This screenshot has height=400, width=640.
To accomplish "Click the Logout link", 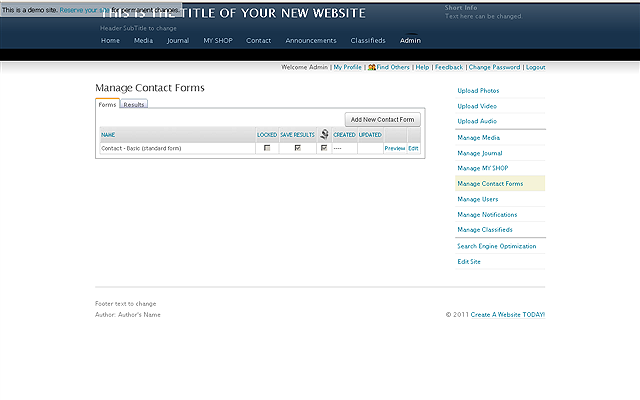I will click(535, 67).
